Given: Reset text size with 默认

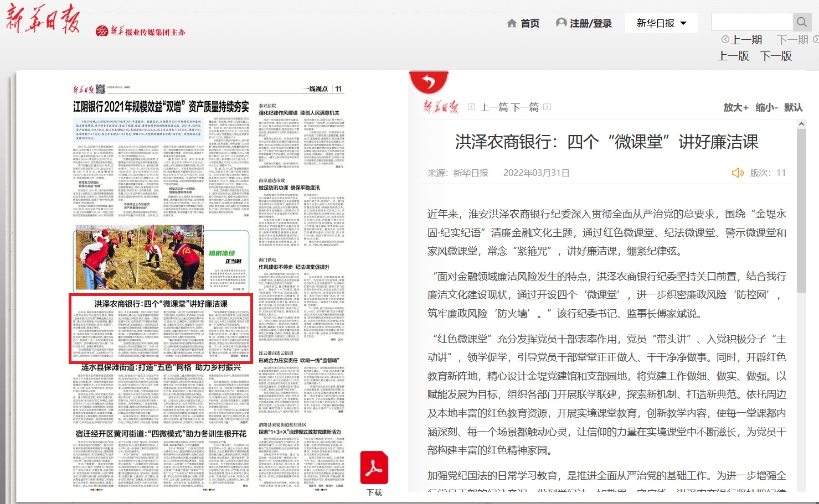Looking at the screenshot, I should pos(793,107).
